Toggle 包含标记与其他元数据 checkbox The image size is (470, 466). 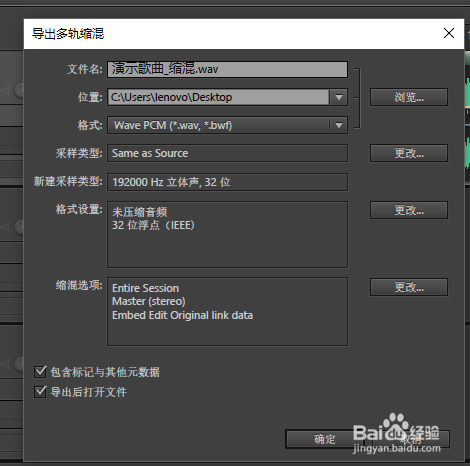tap(40, 371)
